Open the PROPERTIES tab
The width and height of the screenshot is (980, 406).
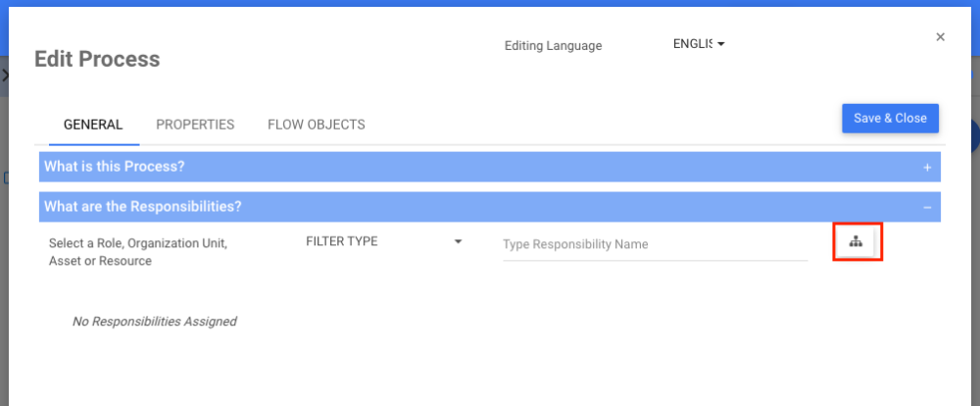(x=195, y=125)
